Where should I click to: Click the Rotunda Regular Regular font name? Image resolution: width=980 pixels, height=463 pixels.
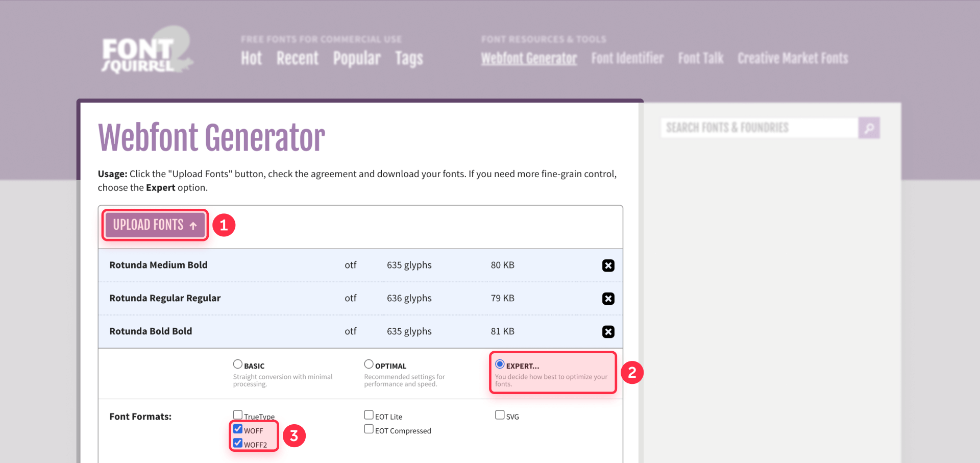click(165, 298)
